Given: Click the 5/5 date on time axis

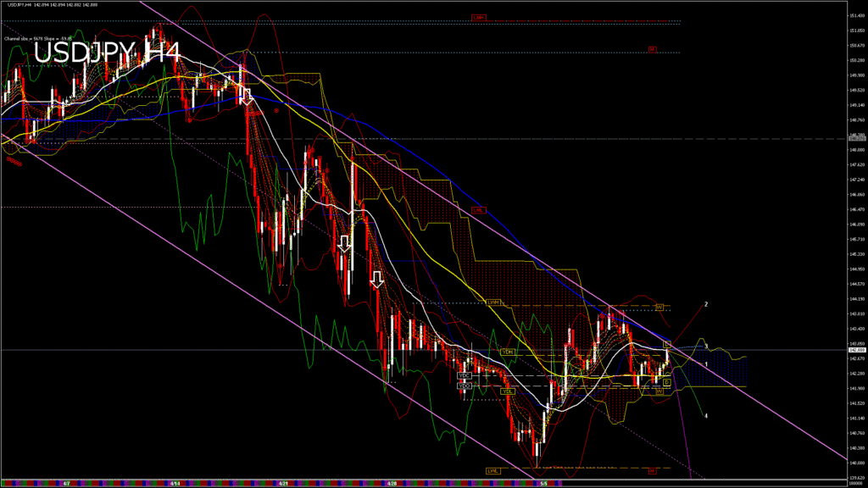Looking at the screenshot, I should (x=544, y=484).
